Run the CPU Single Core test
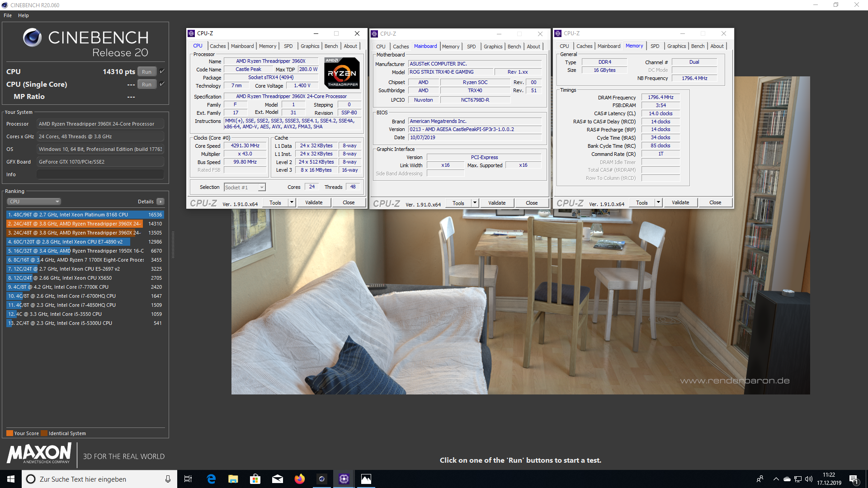This screenshot has height=488, width=868. pyautogui.click(x=146, y=84)
